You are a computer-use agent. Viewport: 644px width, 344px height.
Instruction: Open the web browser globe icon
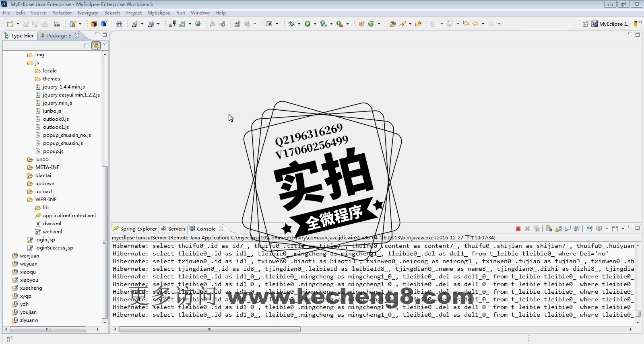[198, 24]
